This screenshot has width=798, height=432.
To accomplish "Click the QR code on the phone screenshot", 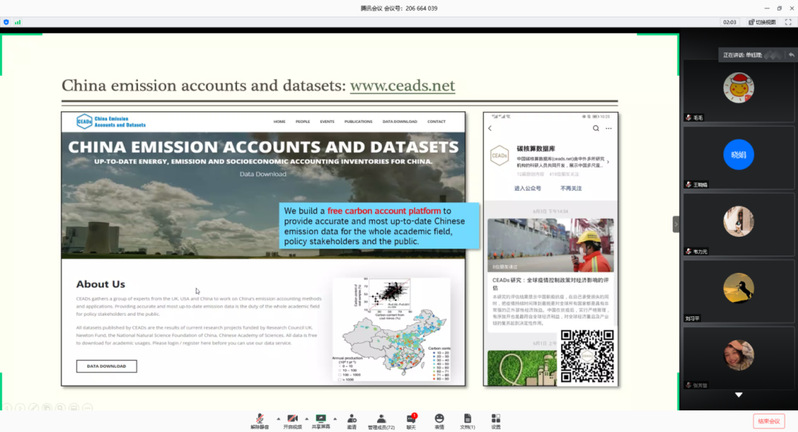I will pos(587,356).
